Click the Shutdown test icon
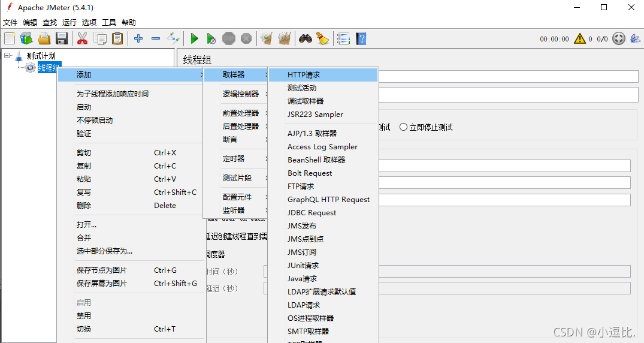 tap(246, 38)
